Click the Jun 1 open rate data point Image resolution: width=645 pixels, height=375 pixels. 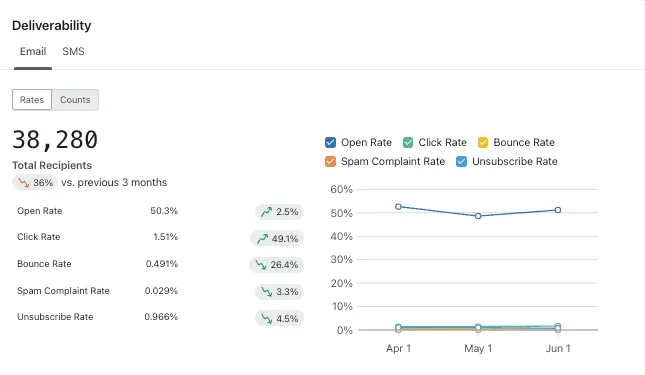(x=558, y=210)
